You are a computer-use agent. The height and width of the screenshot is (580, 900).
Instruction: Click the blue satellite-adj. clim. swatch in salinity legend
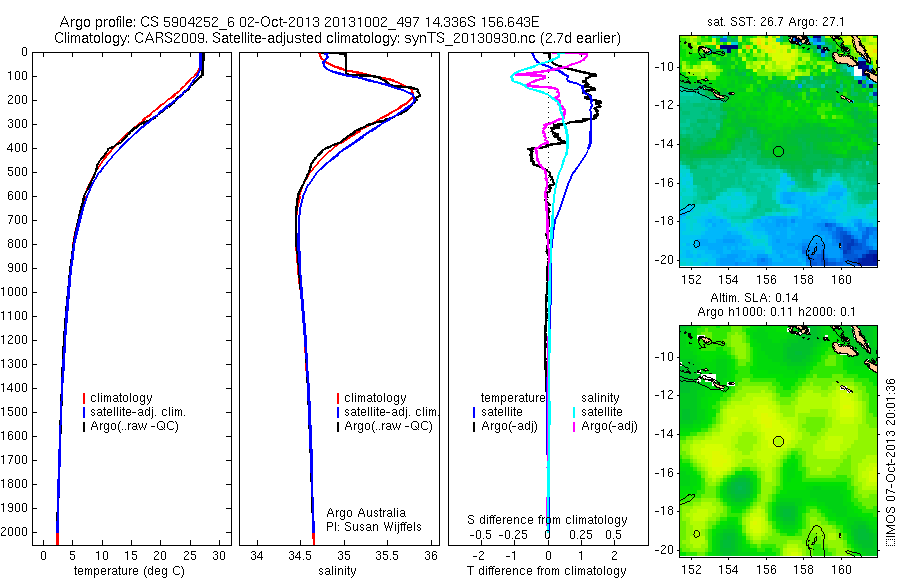pyautogui.click(x=338, y=412)
